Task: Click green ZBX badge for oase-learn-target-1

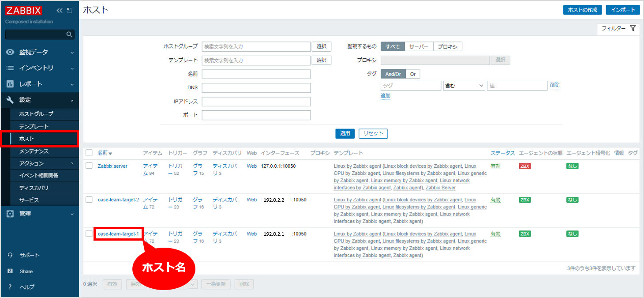Action: [x=525, y=234]
